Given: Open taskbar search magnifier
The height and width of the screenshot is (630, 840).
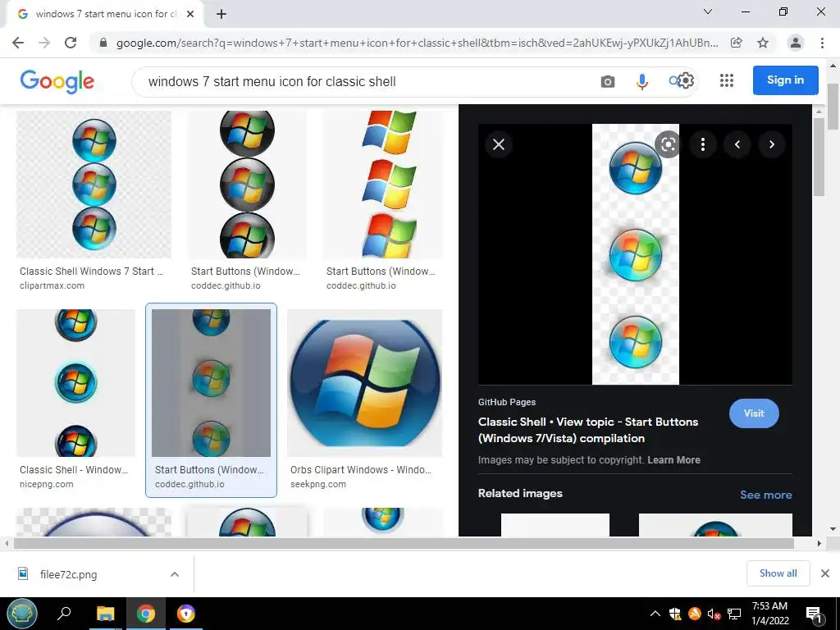Looking at the screenshot, I should coord(64,614).
